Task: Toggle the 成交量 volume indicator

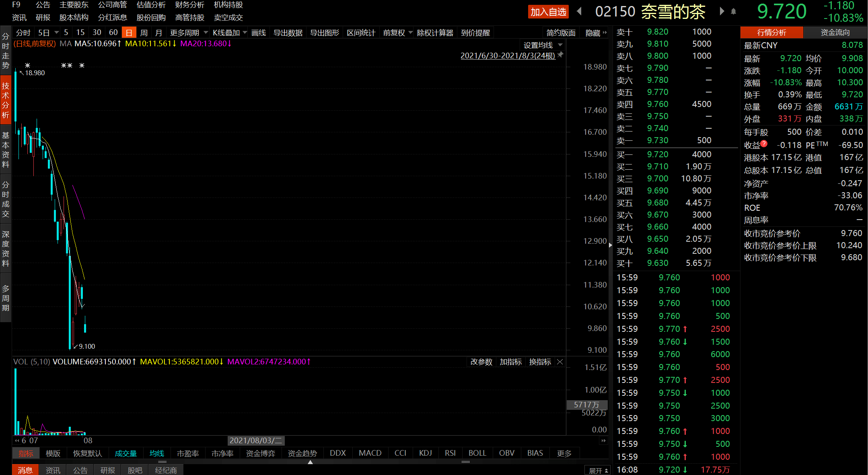Action: 126,453
